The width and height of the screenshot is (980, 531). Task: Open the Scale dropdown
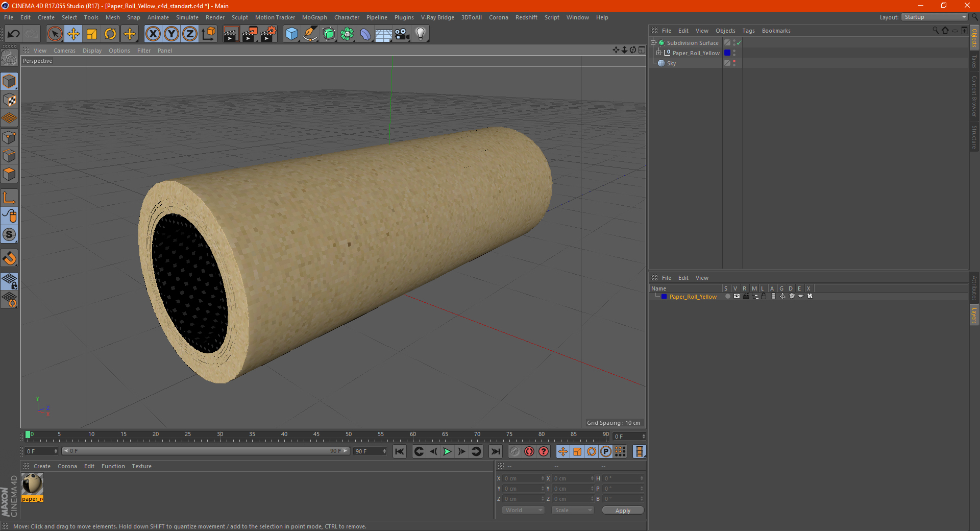(573, 510)
